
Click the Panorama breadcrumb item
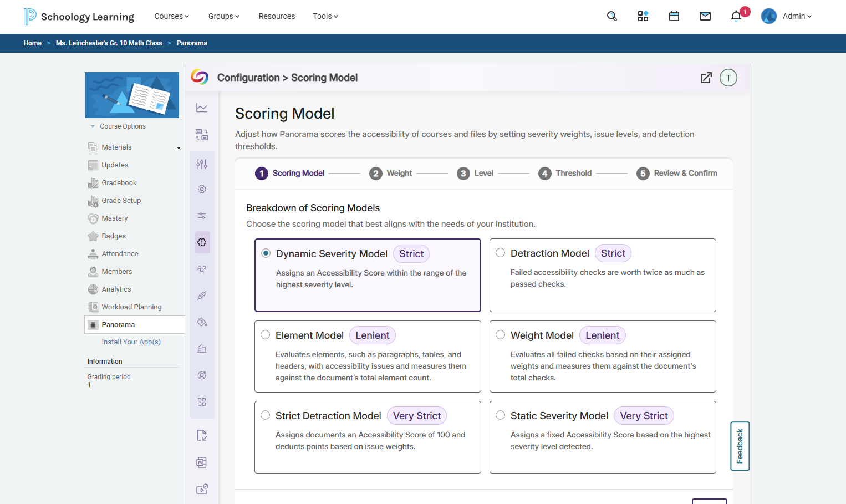click(x=192, y=43)
